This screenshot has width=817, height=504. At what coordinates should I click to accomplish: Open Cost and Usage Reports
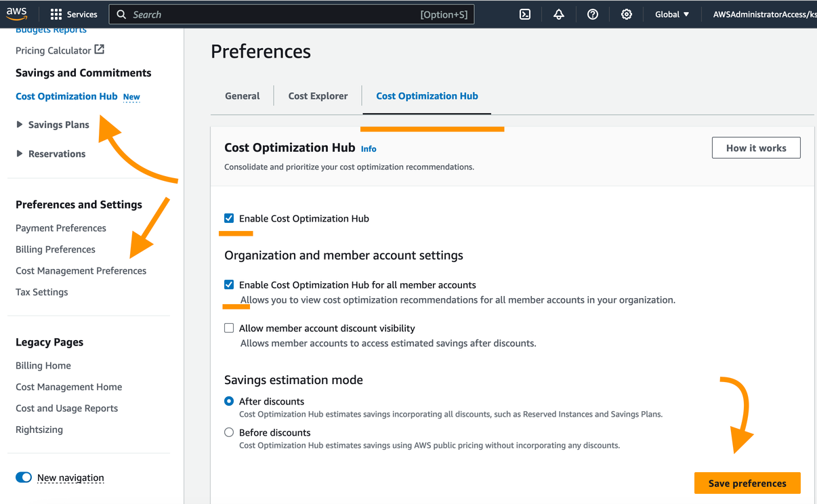point(66,408)
